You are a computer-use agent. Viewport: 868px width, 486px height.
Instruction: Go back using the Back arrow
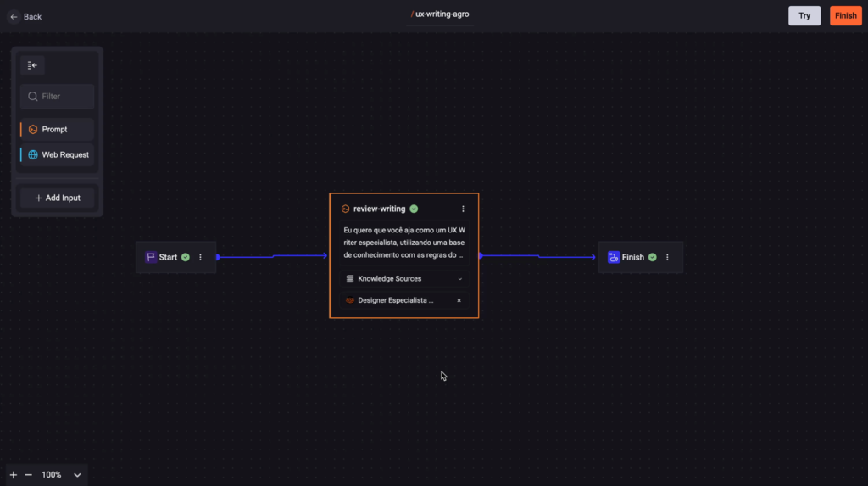point(14,17)
